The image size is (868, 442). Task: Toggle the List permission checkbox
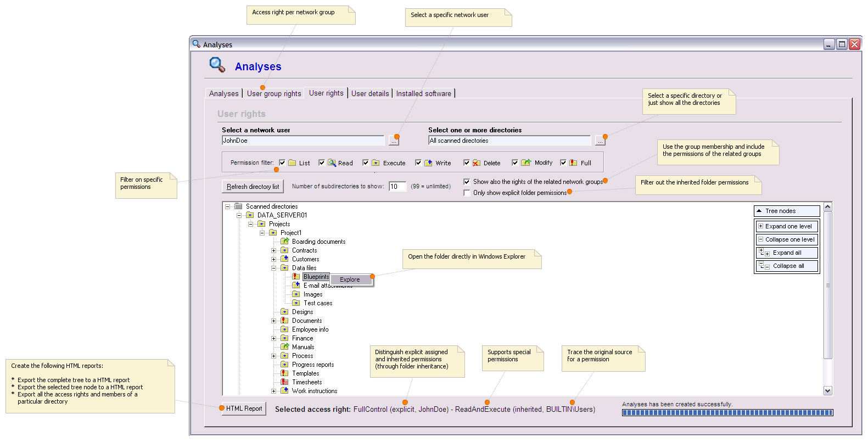pos(282,163)
